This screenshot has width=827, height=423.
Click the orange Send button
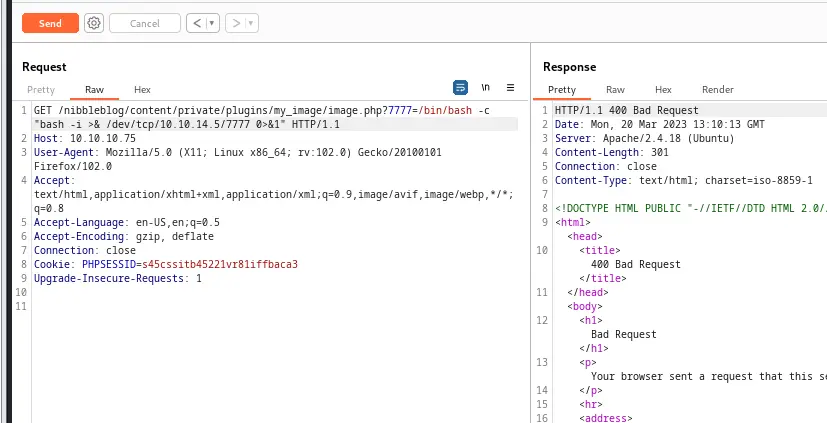pyautogui.click(x=50, y=23)
